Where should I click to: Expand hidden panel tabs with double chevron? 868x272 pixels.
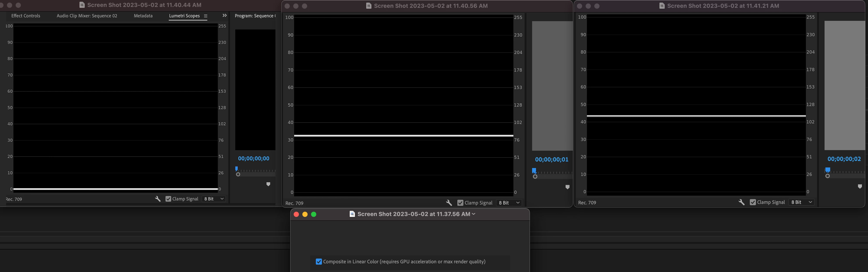click(x=225, y=15)
